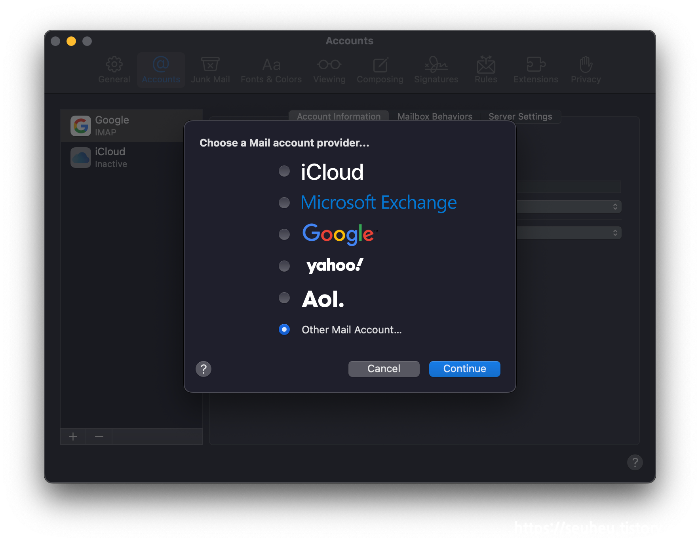The height and width of the screenshot is (541, 700).
Task: Click the minus button to remove account
Action: click(x=99, y=437)
